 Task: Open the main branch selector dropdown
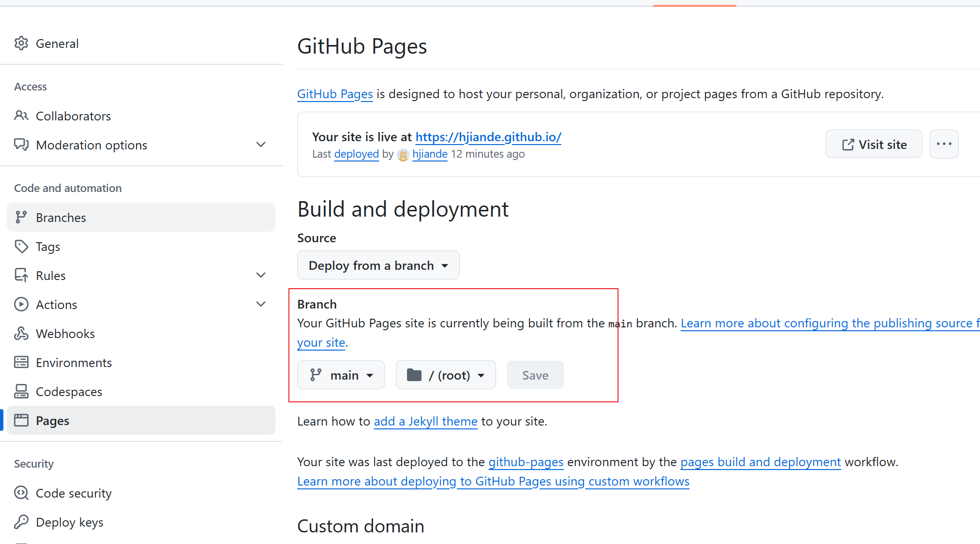pos(341,375)
